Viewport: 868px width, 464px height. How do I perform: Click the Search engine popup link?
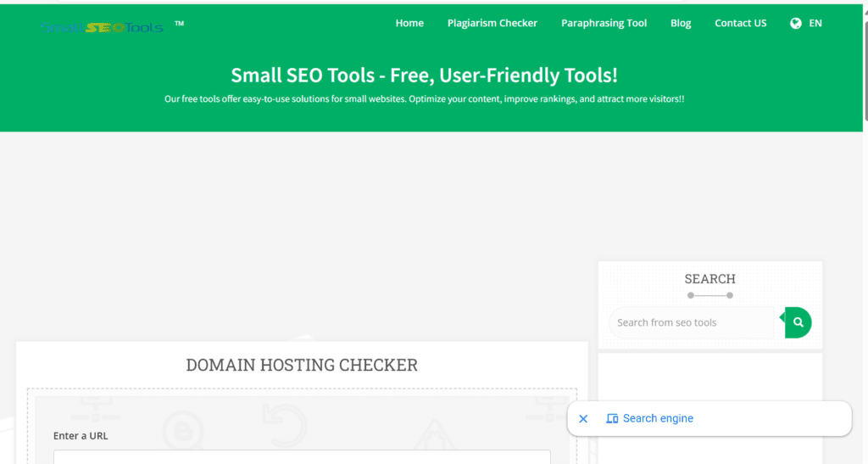click(x=658, y=418)
